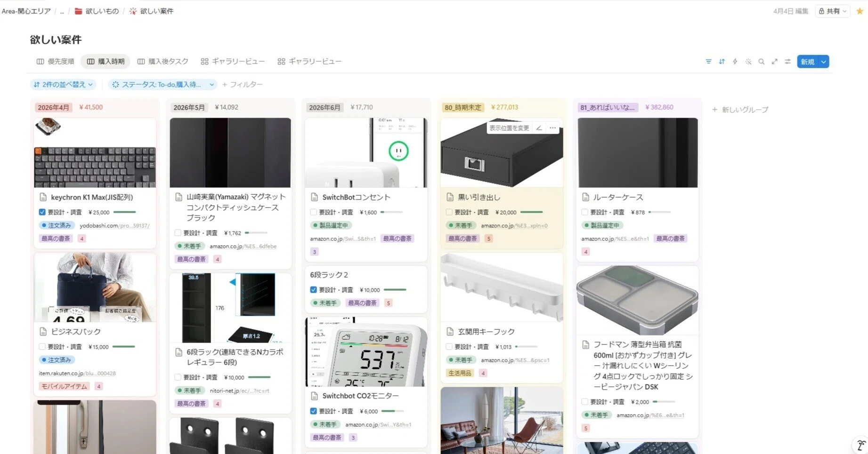868x454 pixels.
Task: Select the 購入時期 view tab
Action: [x=105, y=62]
